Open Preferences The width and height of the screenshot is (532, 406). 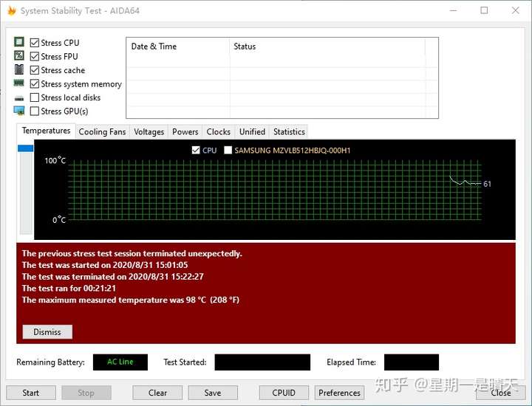click(x=339, y=393)
